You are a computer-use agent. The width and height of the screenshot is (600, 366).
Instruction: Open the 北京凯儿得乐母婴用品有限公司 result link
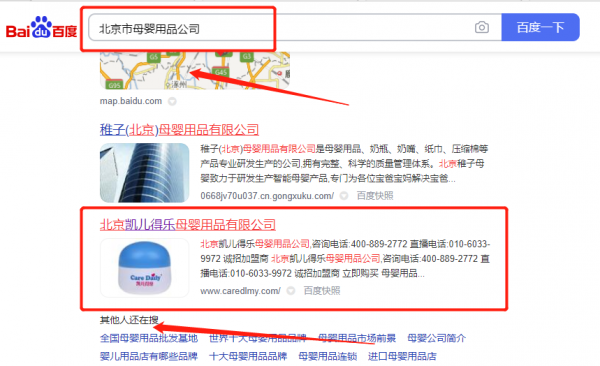188,225
